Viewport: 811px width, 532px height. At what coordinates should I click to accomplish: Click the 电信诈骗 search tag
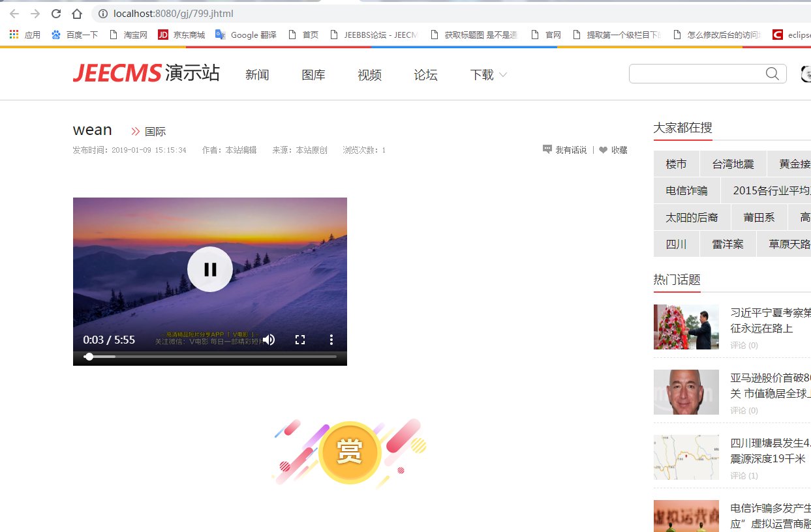686,190
